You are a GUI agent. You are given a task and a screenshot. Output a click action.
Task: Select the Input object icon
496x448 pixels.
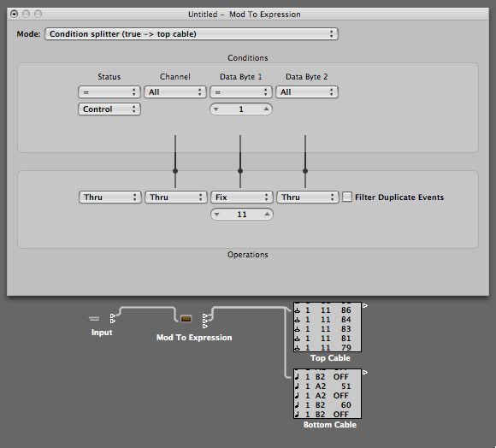click(x=94, y=319)
